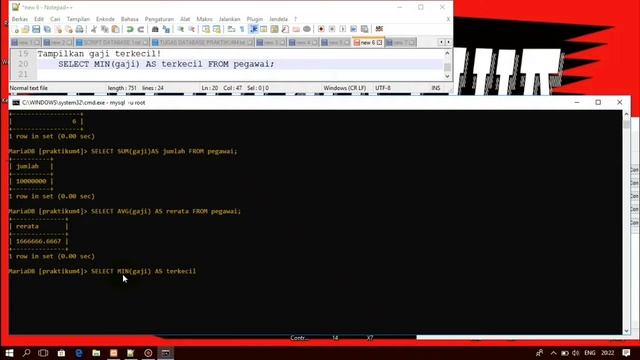The height and width of the screenshot is (360, 640).
Task: Toggle the indent guide icon
Action: point(253,29)
